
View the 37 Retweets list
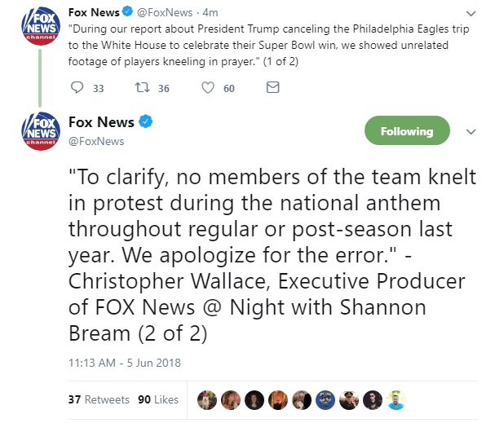coord(99,399)
